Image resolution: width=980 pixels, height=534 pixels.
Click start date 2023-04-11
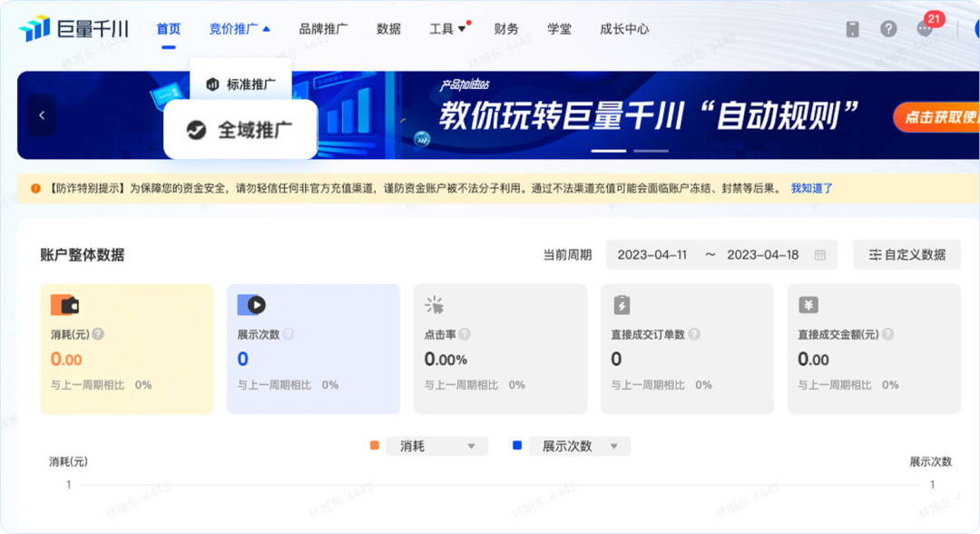click(652, 254)
